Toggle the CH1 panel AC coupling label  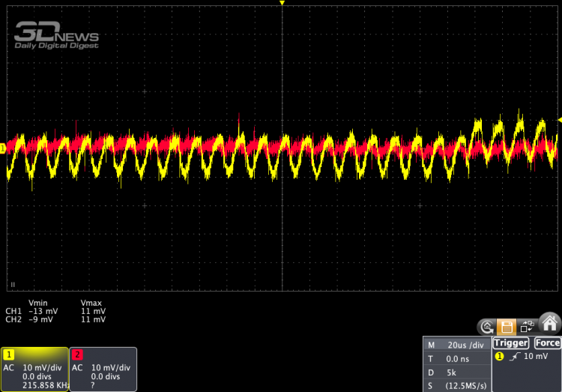pyautogui.click(x=10, y=367)
